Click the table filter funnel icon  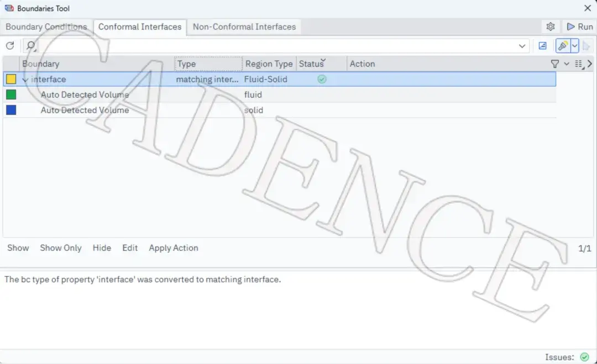click(x=555, y=64)
